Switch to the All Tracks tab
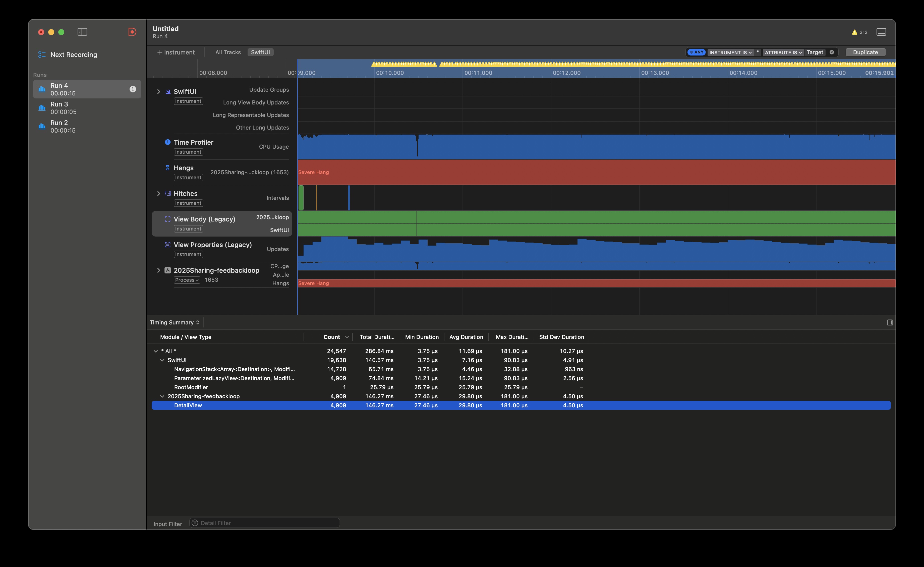The height and width of the screenshot is (567, 924). point(228,52)
